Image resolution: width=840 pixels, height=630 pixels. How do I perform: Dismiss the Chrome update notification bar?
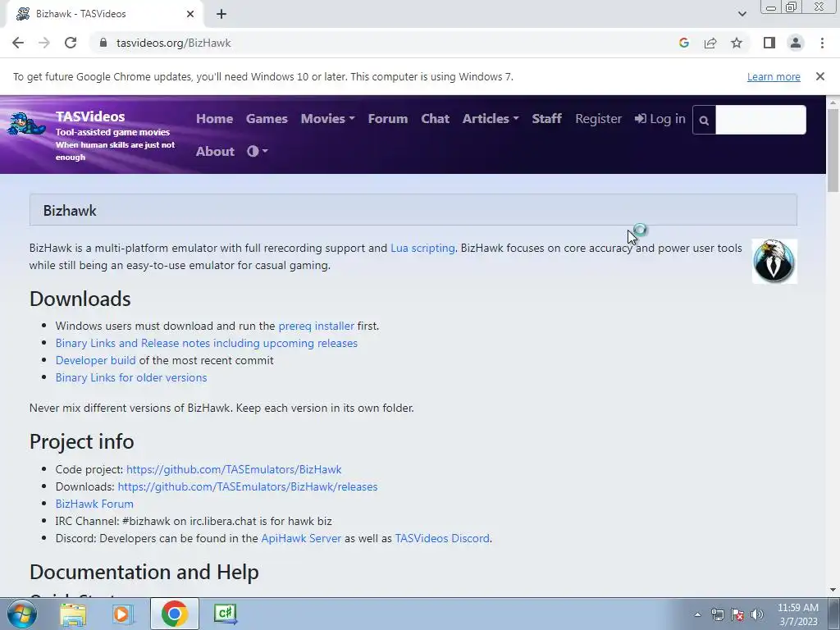(x=819, y=76)
